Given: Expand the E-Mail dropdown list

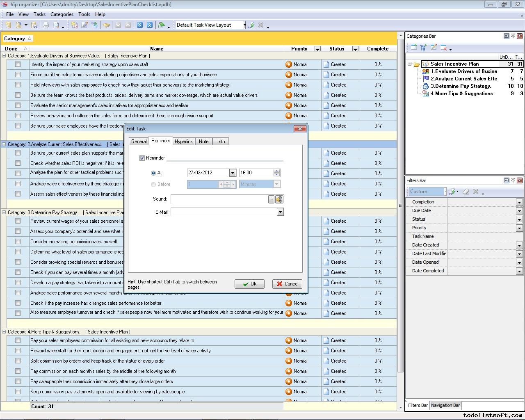Looking at the screenshot, I should pyautogui.click(x=280, y=212).
